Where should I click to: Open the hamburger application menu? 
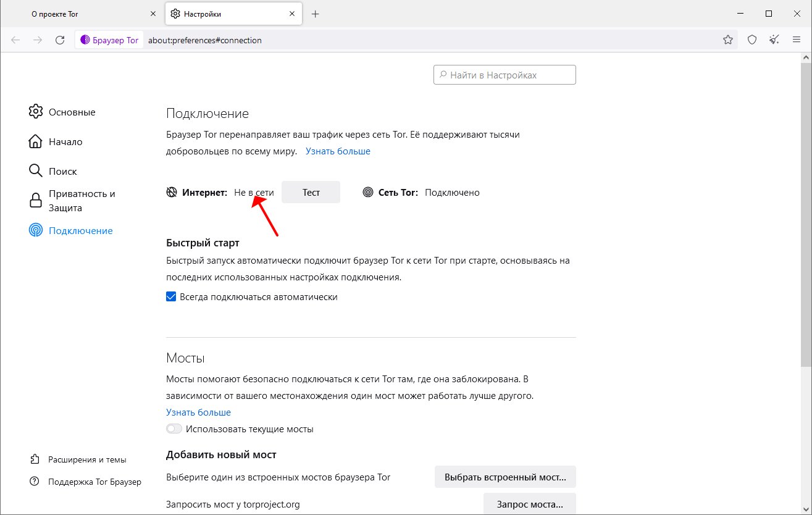(x=797, y=40)
